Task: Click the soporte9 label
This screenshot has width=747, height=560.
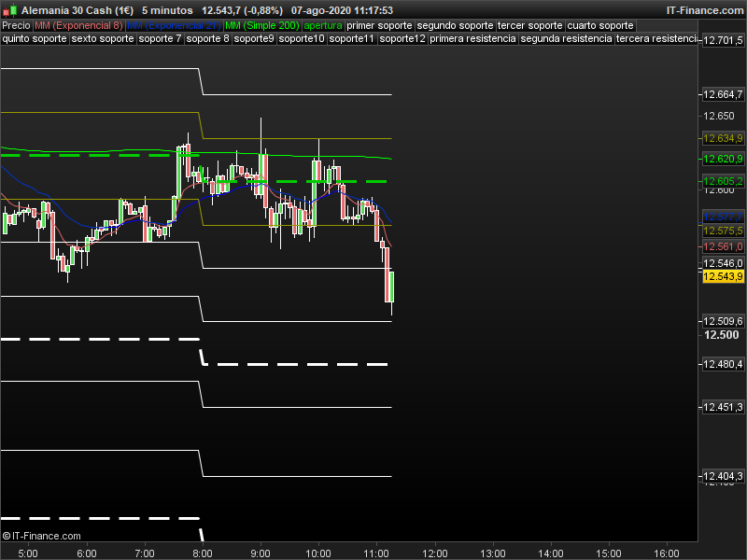Action: pyautogui.click(x=254, y=38)
